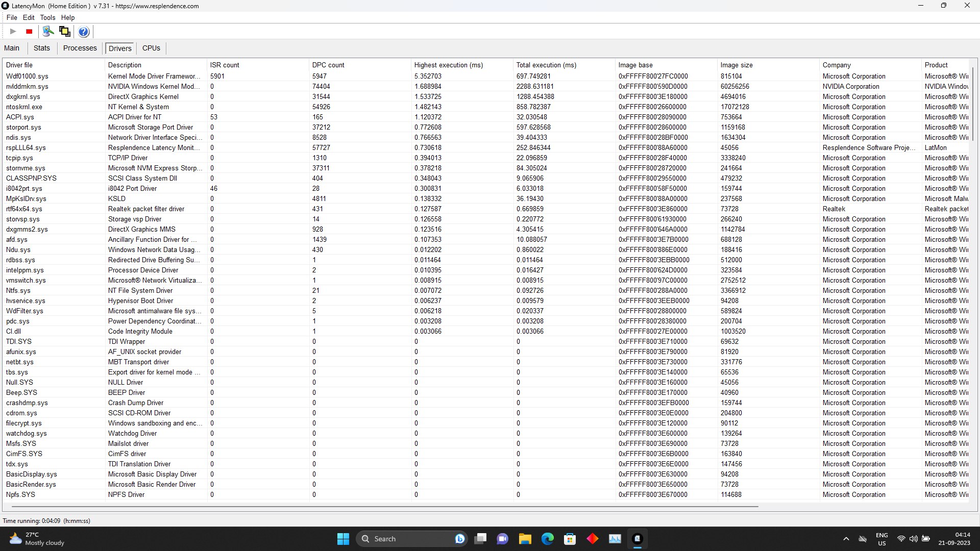
Task: Sort by Company column header
Action: click(x=870, y=65)
